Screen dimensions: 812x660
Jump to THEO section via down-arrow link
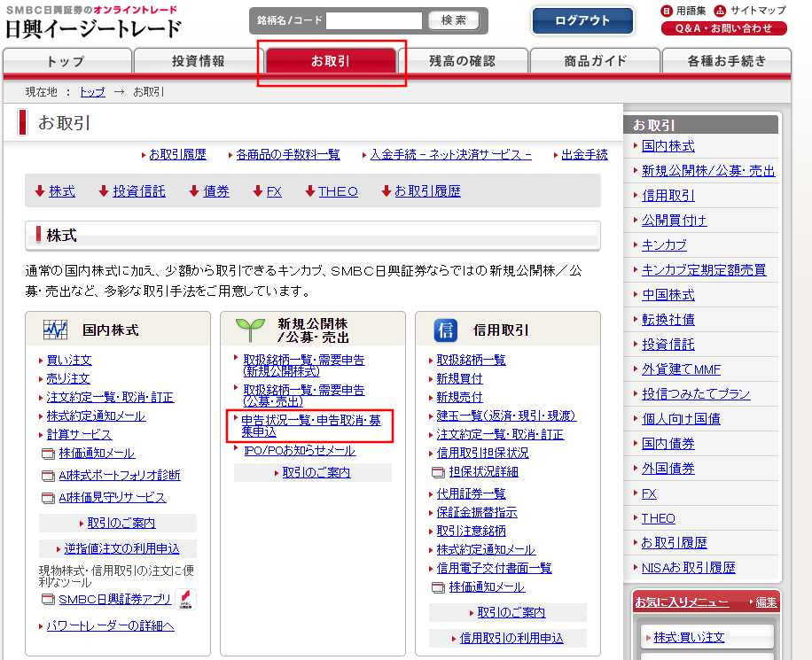click(331, 190)
